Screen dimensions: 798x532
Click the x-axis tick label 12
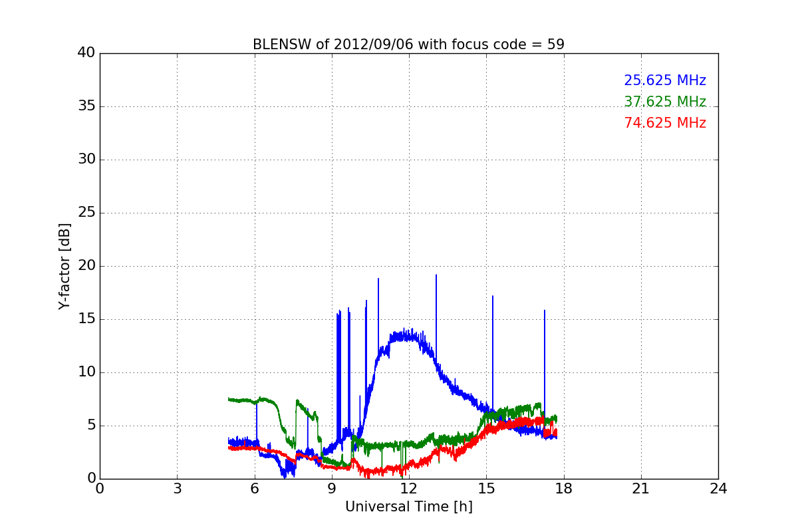click(409, 489)
